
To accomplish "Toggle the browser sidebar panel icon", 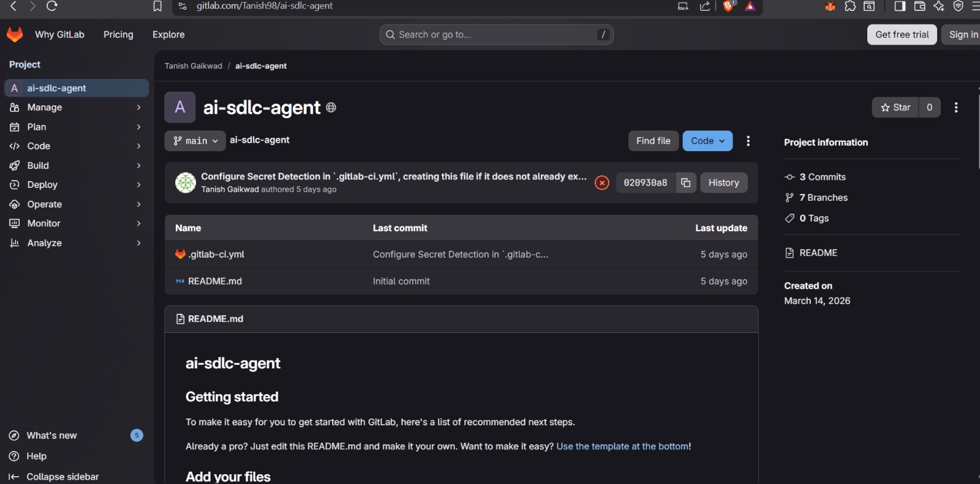I will pyautogui.click(x=900, y=6).
